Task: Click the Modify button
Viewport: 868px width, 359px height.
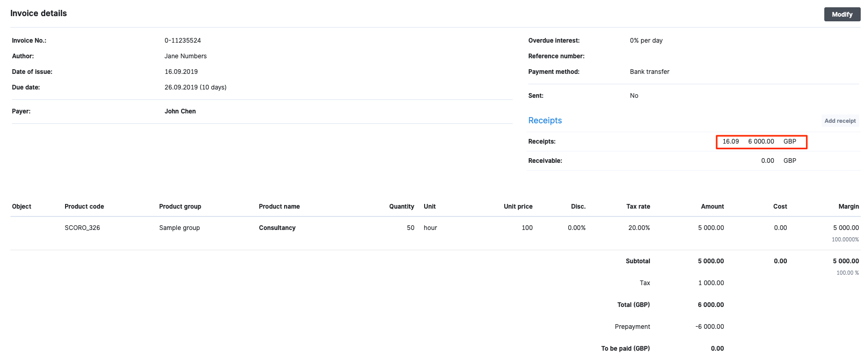Action: 842,15
